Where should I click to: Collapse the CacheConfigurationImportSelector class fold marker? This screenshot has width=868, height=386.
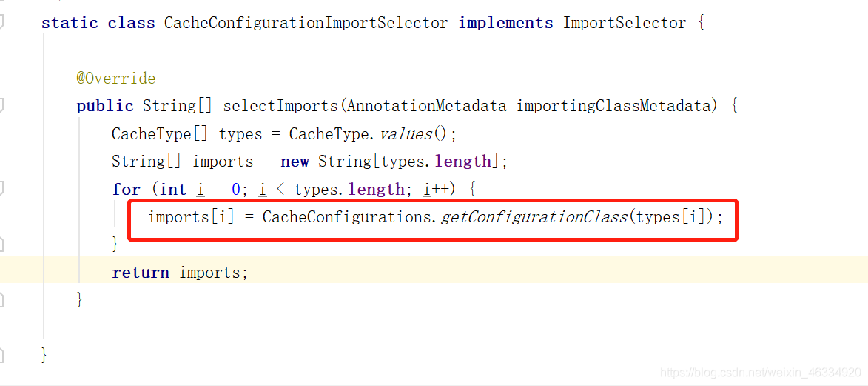[1, 22]
